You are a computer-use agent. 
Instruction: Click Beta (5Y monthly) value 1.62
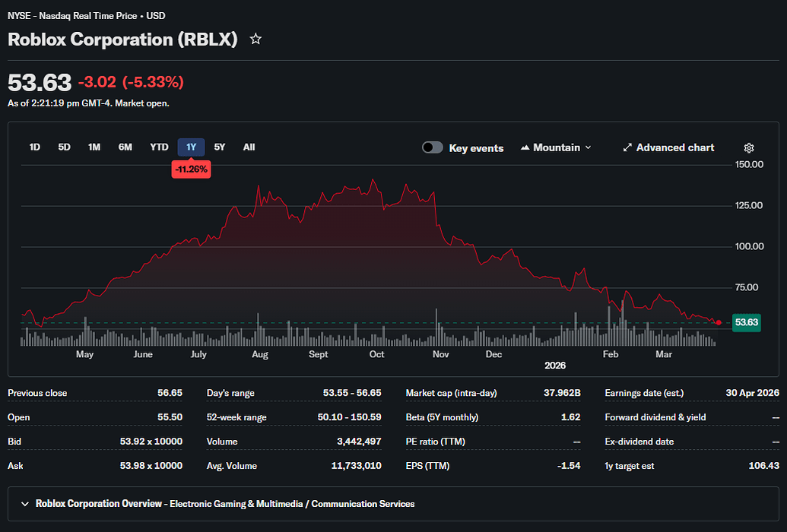coord(571,417)
